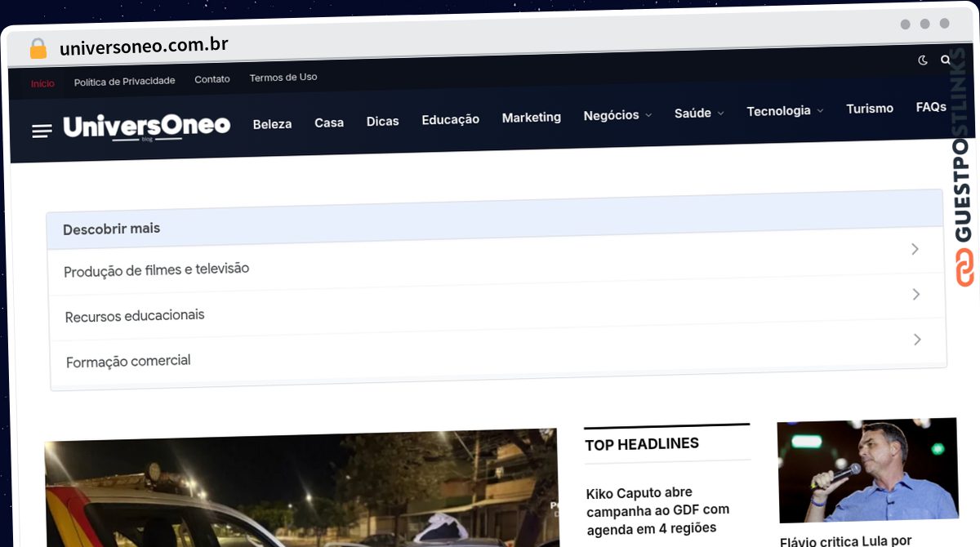The width and height of the screenshot is (980, 547).
Task: Open Recursos educacionais row
Action: click(x=497, y=306)
